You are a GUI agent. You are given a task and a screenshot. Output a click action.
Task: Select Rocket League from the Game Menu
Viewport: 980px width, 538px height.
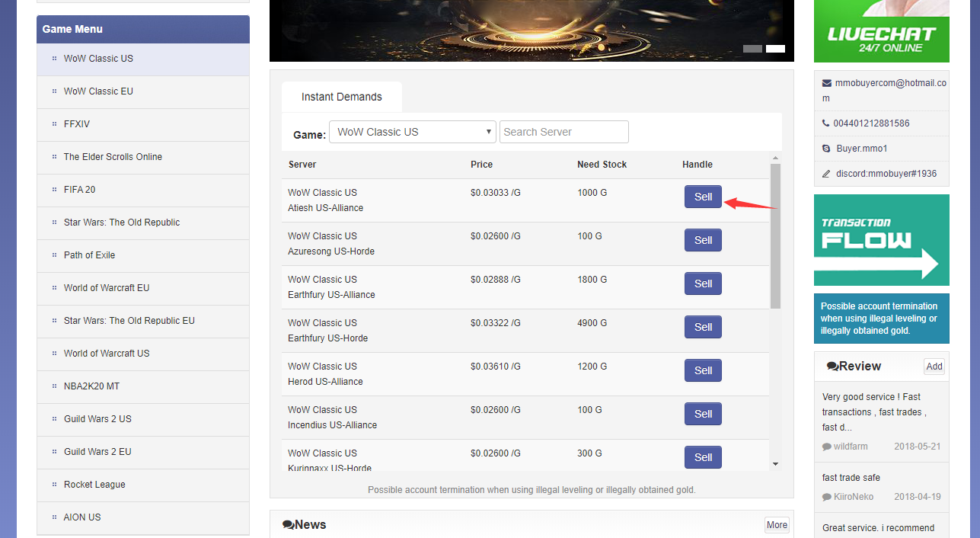pos(94,484)
